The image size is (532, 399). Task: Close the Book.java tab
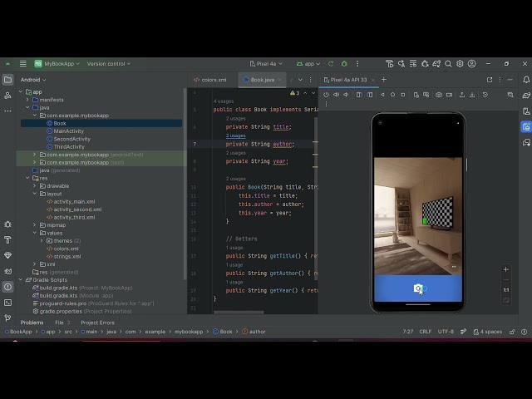[x=280, y=80]
